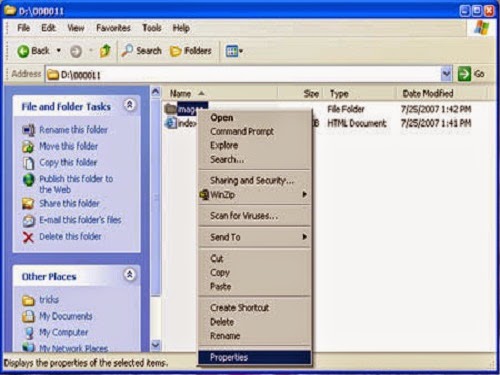The image size is (500, 375).
Task: Open the WinZip submenu entry
Action: point(255,194)
